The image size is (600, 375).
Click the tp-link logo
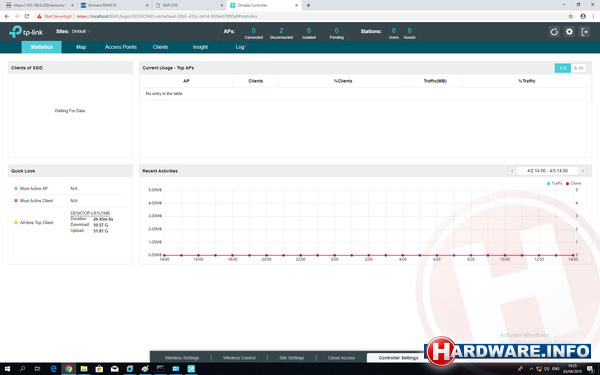click(26, 32)
